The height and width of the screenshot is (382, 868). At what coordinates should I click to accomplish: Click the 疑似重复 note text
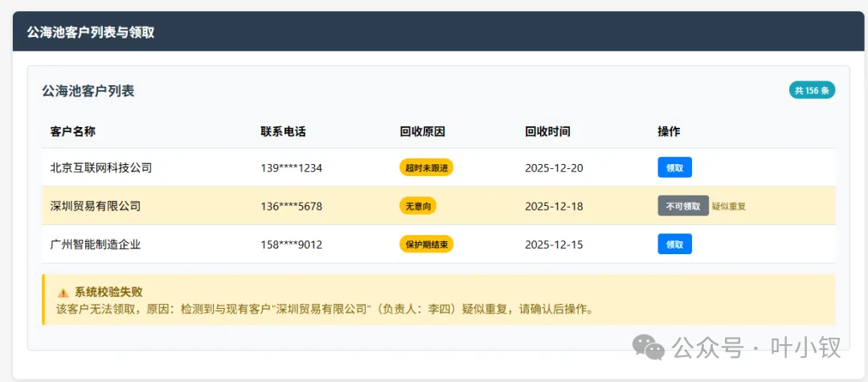point(728,207)
